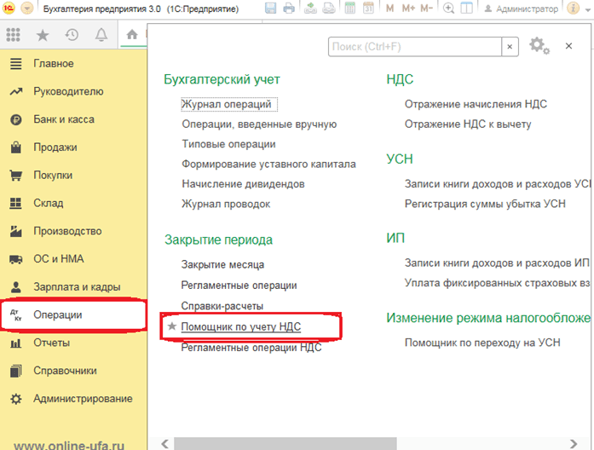Open Помощник по переходу на УСН
This screenshot has height=450, width=594.
[482, 343]
